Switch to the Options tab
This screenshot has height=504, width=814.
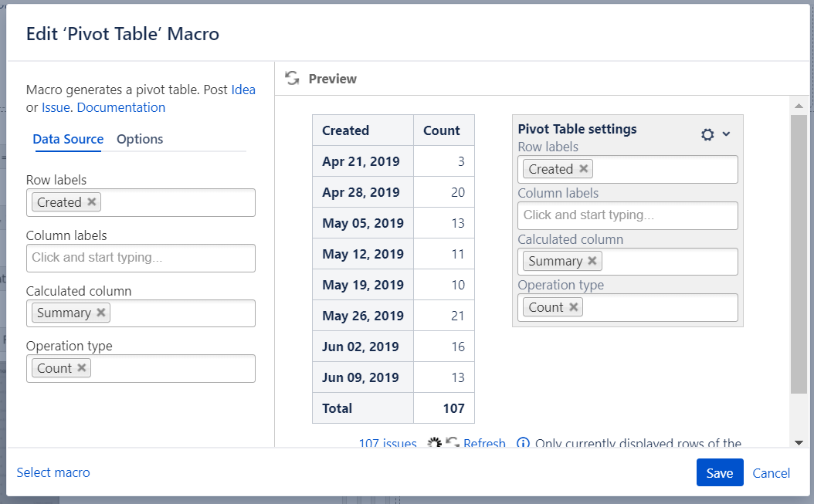[140, 139]
